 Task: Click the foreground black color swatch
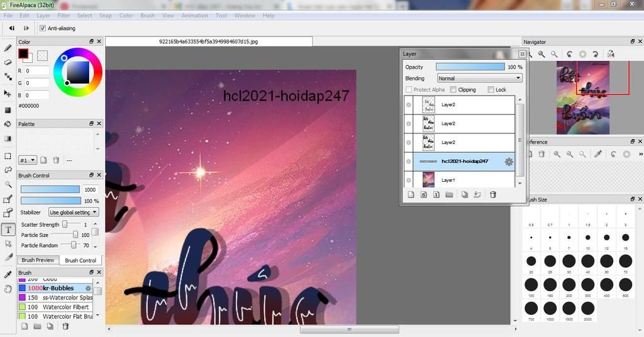coord(23,53)
